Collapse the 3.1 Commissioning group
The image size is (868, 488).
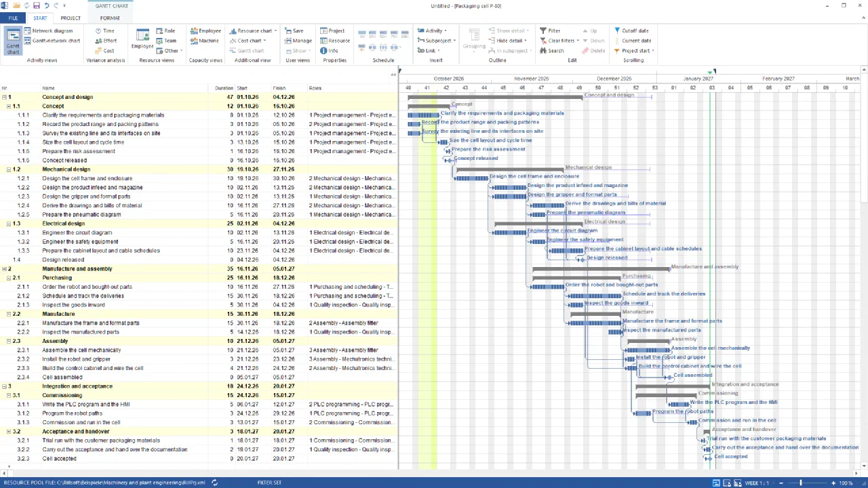pos(9,395)
